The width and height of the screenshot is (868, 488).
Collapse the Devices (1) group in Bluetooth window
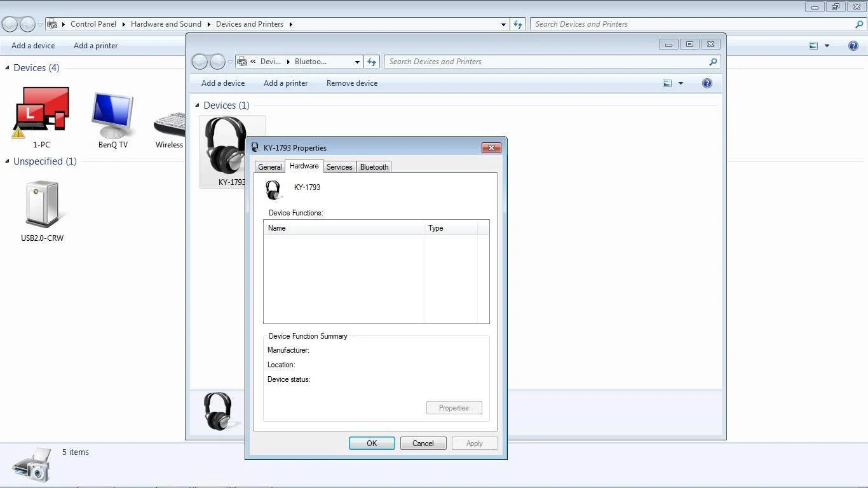pyautogui.click(x=198, y=105)
